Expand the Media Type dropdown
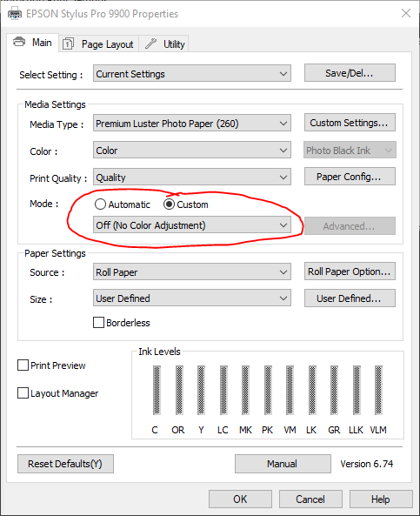This screenshot has height=516, width=420. click(x=192, y=123)
